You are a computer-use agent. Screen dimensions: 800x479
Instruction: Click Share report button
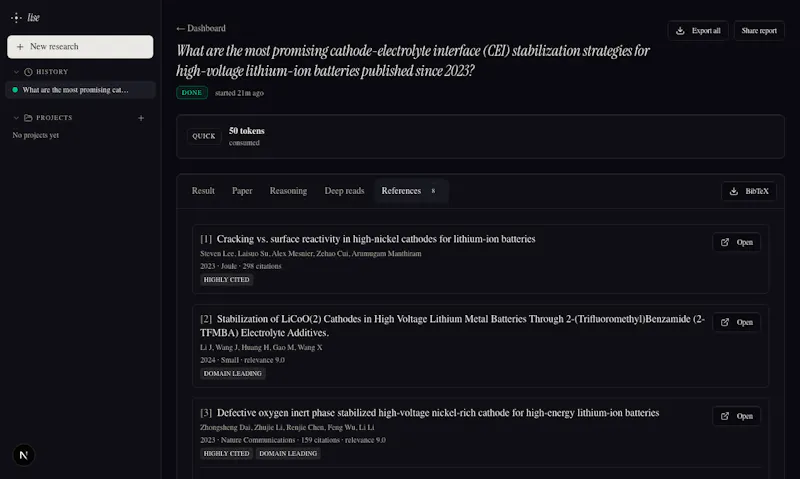759,31
